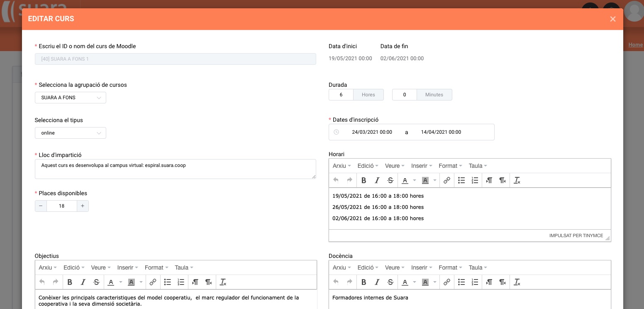This screenshot has width=644, height=309.
Task: Click numbered list icon in Horari editor
Action: (475, 180)
